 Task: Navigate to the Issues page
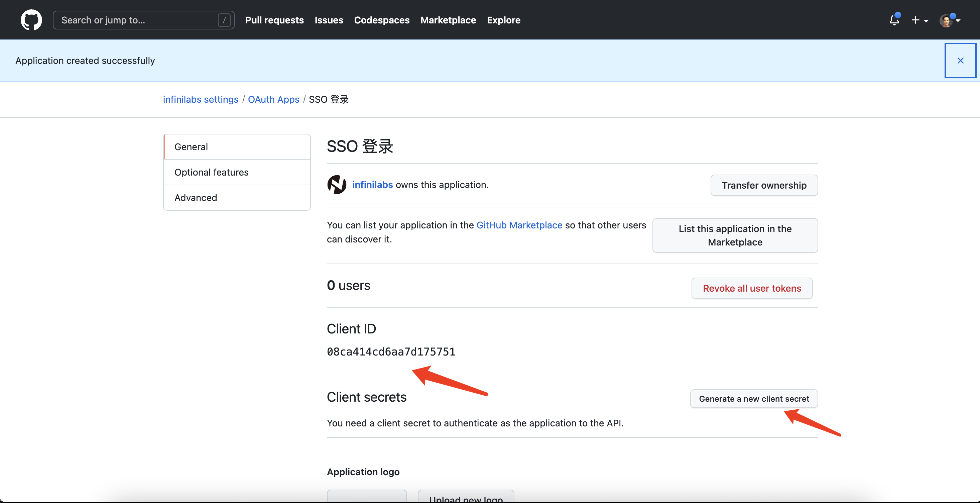tap(328, 20)
